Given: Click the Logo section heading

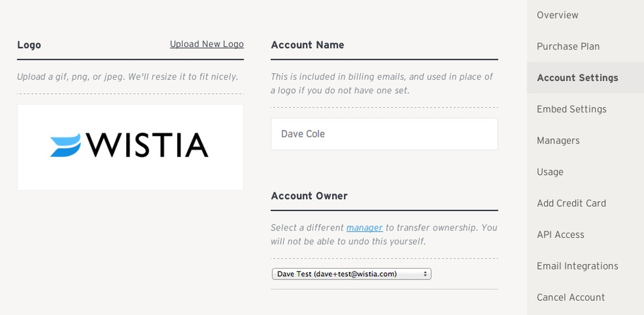Looking at the screenshot, I should tap(29, 45).
